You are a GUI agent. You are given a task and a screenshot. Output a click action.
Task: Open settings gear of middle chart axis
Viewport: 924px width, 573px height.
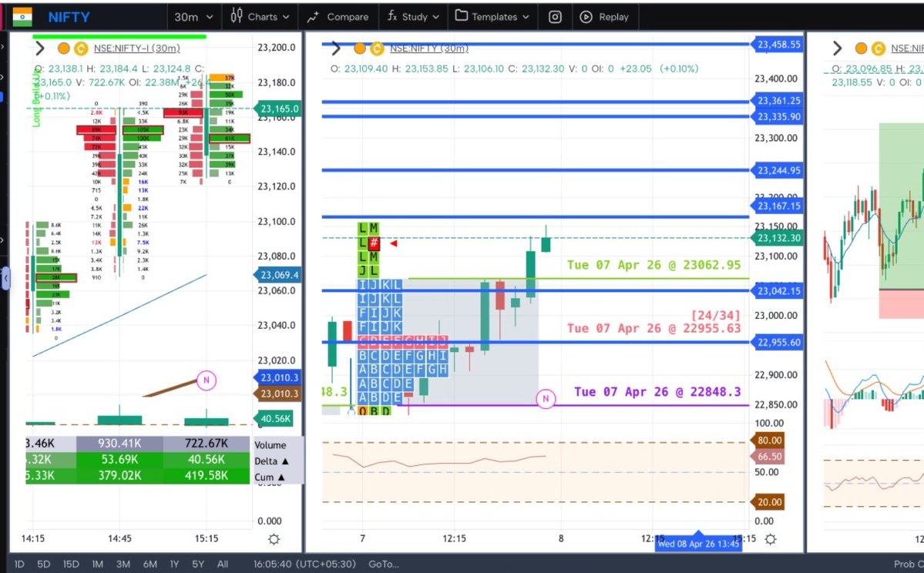point(771,539)
